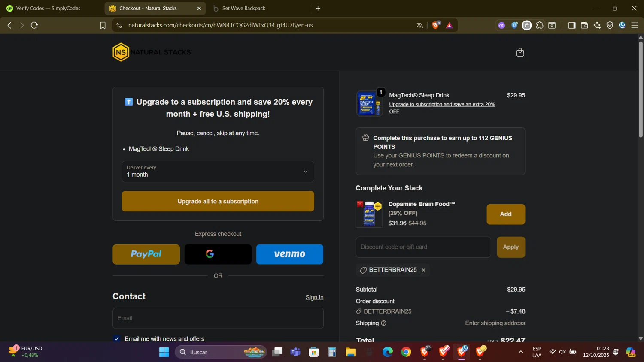The width and height of the screenshot is (644, 362).
Task: Open the EUR/USD widget on taskbar
Action: (26, 352)
